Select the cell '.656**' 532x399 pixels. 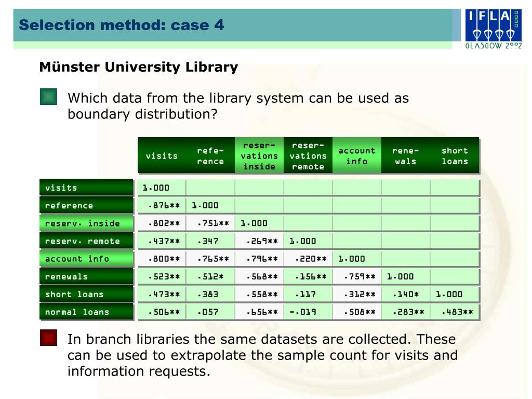259,312
